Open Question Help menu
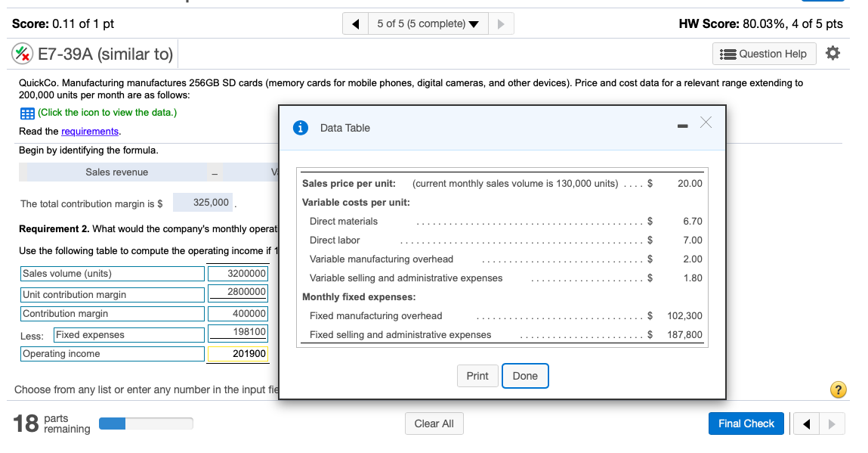This screenshot has height=453, width=868. pos(764,54)
